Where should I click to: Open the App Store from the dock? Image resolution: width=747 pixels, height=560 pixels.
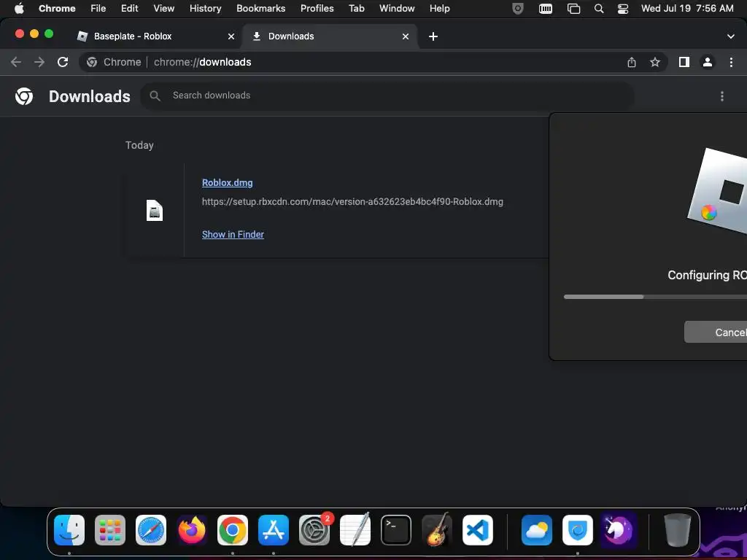[274, 530]
